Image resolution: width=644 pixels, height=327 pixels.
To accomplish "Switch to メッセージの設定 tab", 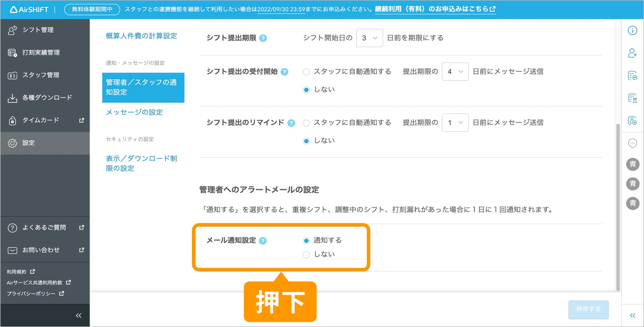I will pos(134,112).
